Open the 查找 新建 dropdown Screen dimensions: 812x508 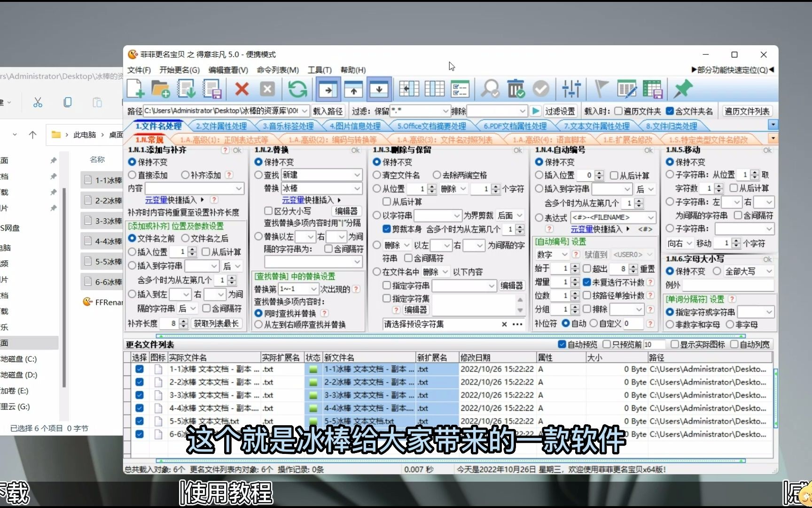pos(357,175)
